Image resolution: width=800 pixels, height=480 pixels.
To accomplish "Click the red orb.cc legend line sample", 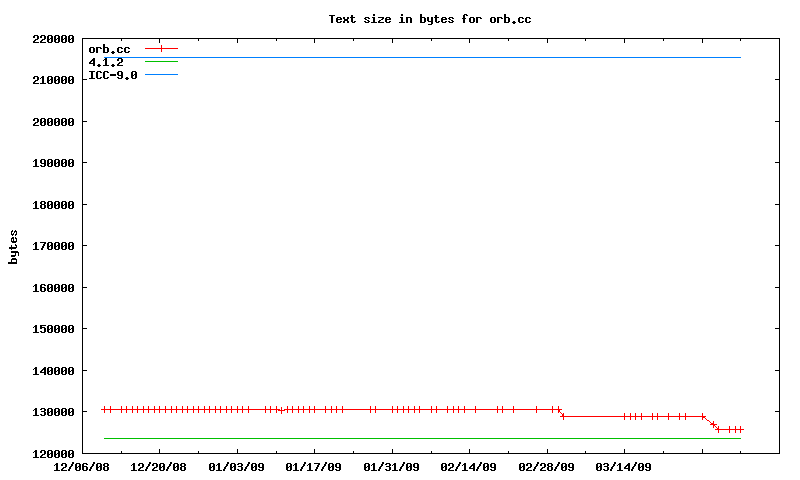I will (x=161, y=48).
